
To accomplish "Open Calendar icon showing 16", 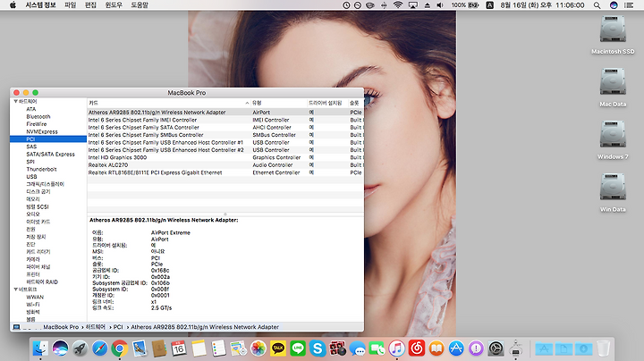I will [x=179, y=348].
